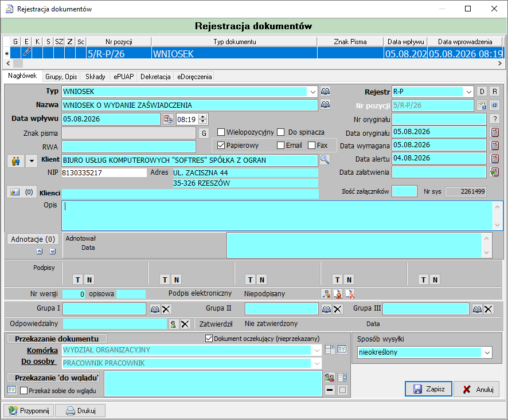Click add electronic signature icon
Viewport: 508px width, 420px height.
326,294
